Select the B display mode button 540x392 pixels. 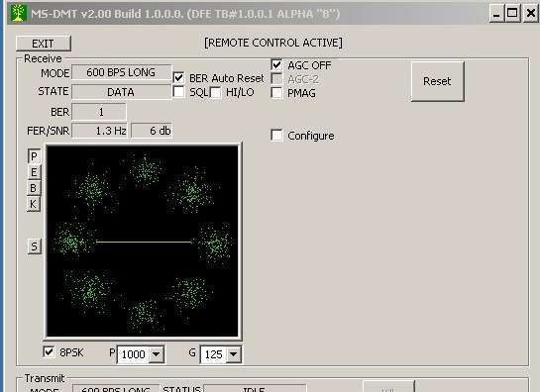point(34,188)
